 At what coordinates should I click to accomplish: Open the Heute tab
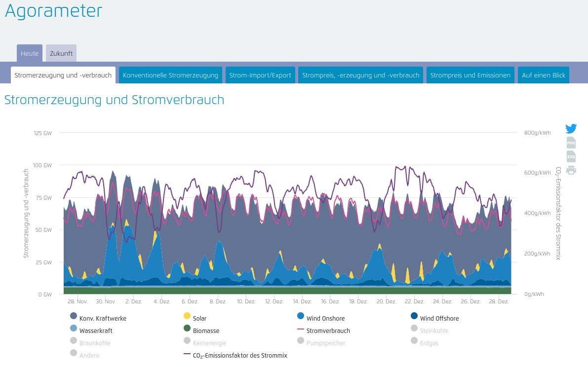pyautogui.click(x=30, y=53)
